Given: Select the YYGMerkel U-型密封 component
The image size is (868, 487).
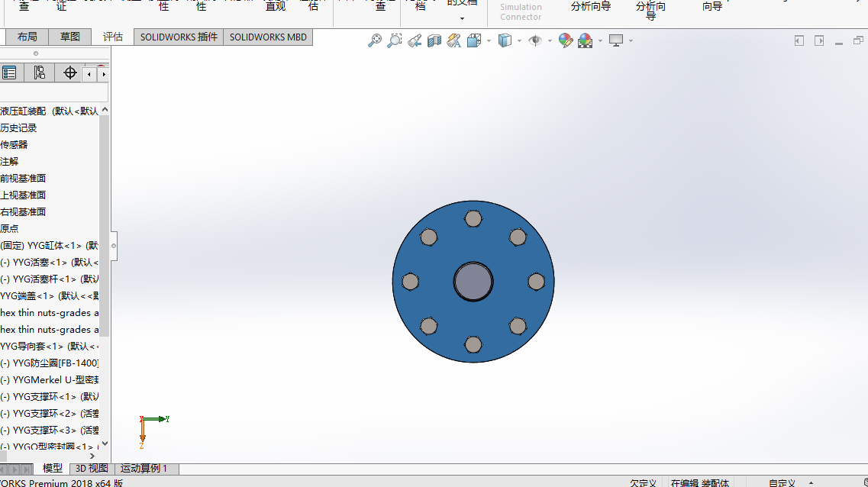Looking at the screenshot, I should tap(50, 379).
